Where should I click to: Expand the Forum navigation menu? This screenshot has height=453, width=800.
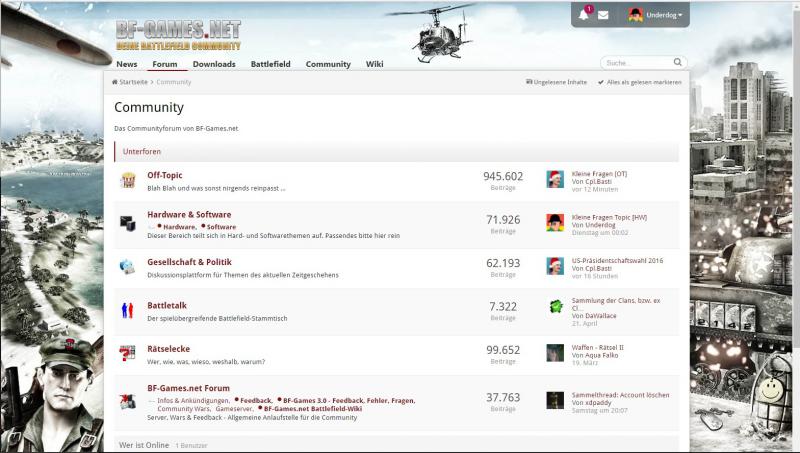(x=165, y=64)
